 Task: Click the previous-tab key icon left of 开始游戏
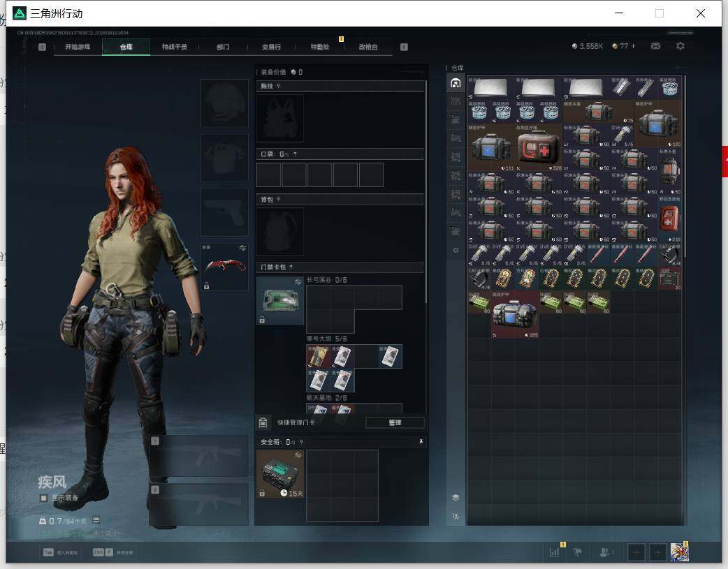pyautogui.click(x=42, y=47)
